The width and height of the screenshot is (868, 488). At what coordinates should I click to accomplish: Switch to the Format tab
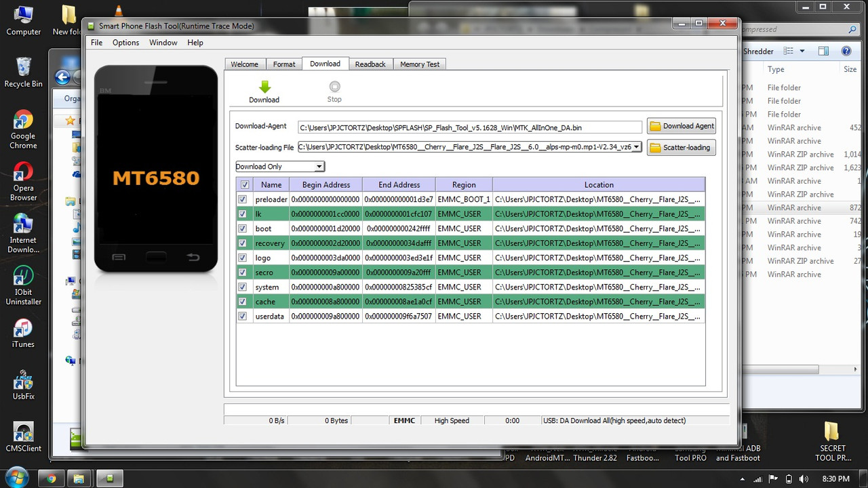[x=284, y=64]
